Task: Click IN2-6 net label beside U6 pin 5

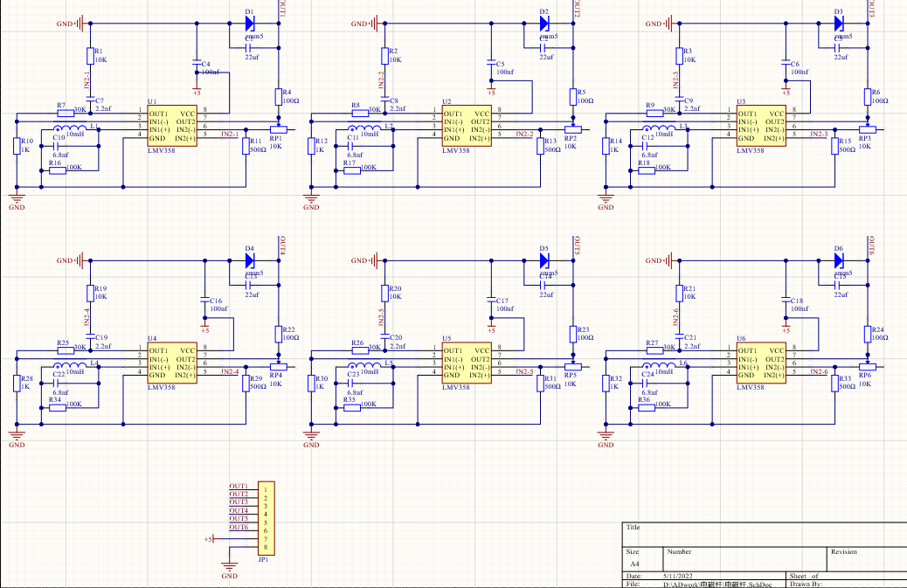Action: click(819, 371)
